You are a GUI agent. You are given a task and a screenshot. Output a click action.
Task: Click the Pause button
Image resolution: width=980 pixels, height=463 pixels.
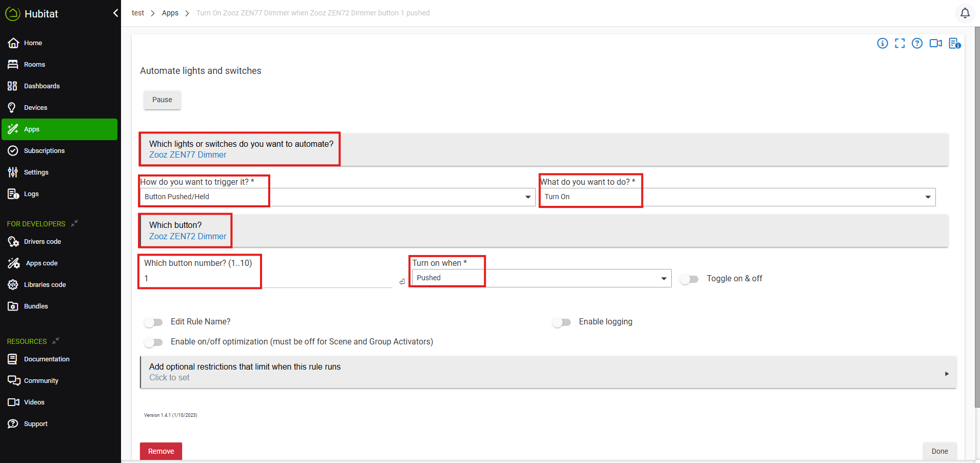point(162,100)
